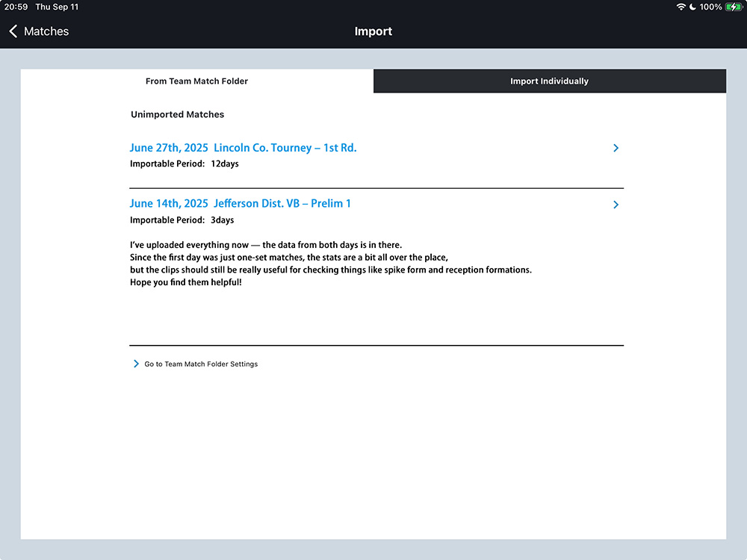This screenshot has width=747, height=560.
Task: Open the Import Individually tab
Action: pyautogui.click(x=549, y=81)
